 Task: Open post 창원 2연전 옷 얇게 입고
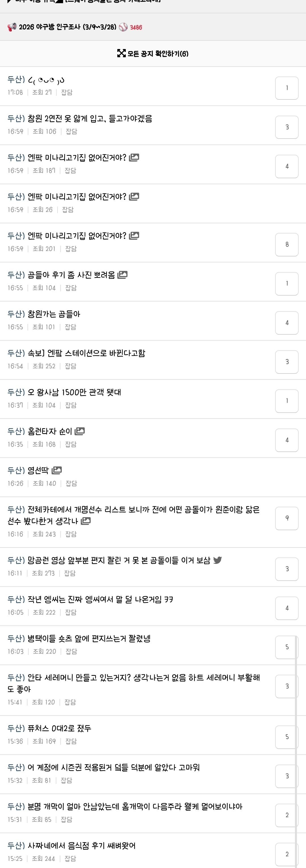point(90,119)
